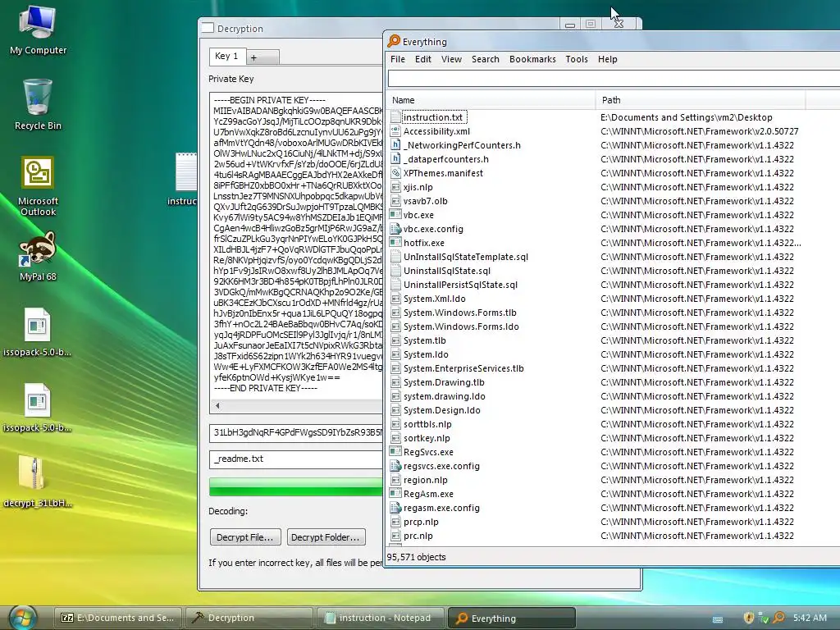Select RegAsm.exe icon in results

[395, 493]
